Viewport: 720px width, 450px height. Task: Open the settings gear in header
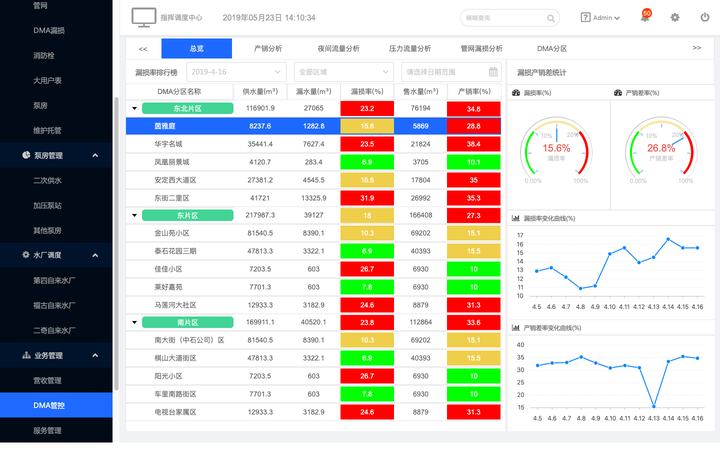click(x=675, y=17)
